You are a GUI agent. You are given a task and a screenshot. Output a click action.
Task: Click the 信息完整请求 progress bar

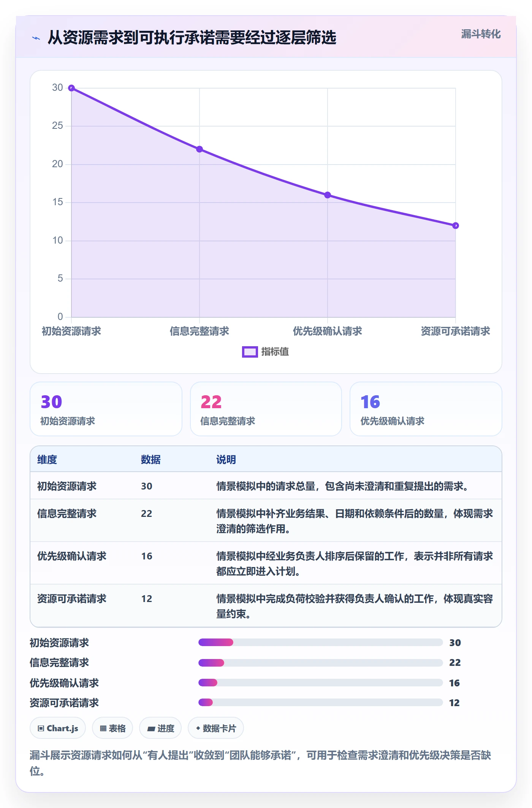click(320, 663)
